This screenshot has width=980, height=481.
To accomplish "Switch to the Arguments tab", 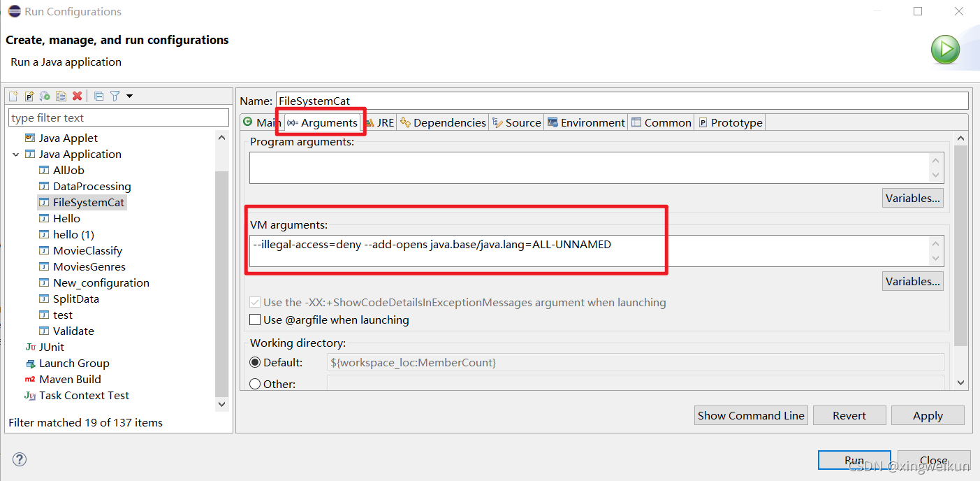I will [x=322, y=122].
